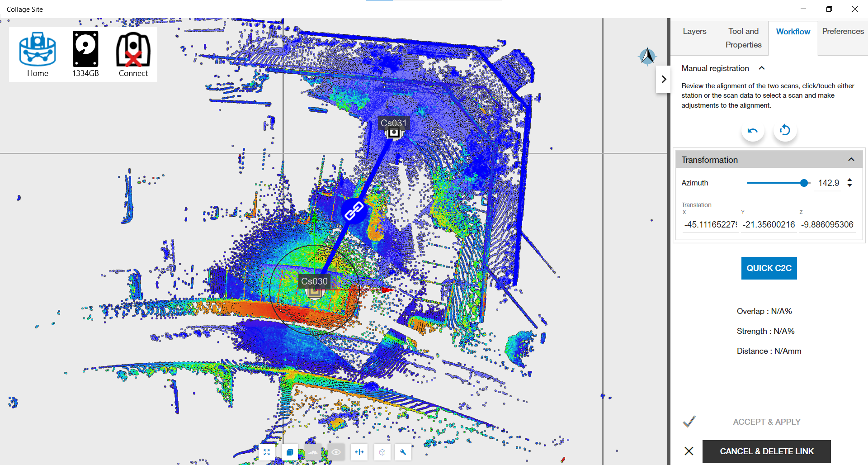Toggle the eye visibility button

(x=336, y=452)
